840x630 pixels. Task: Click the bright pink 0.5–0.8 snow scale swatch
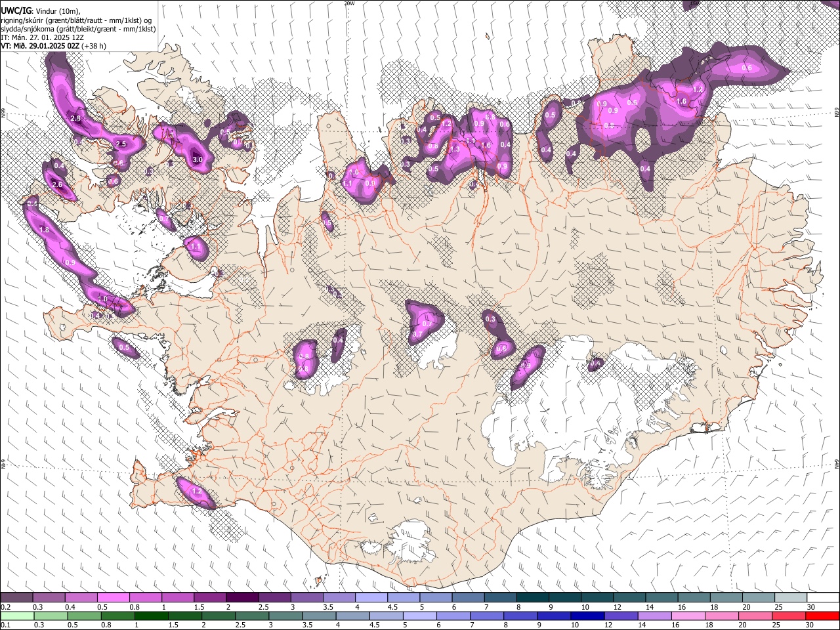[113, 597]
